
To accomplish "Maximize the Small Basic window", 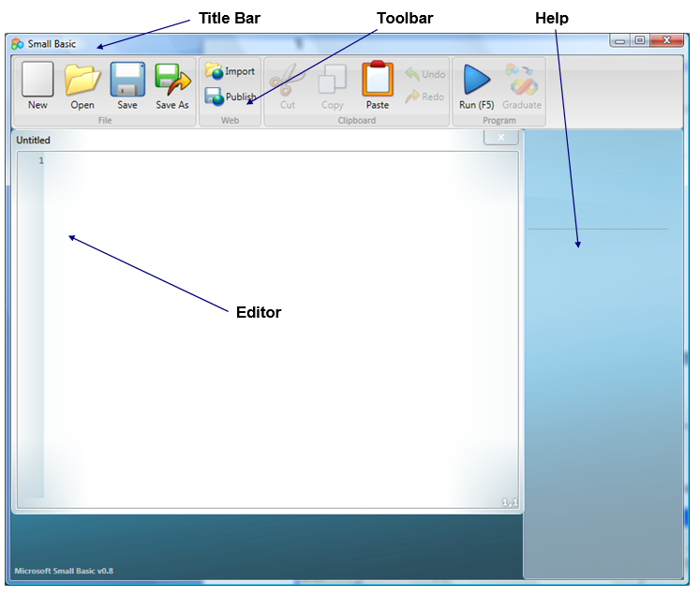I will coord(640,40).
